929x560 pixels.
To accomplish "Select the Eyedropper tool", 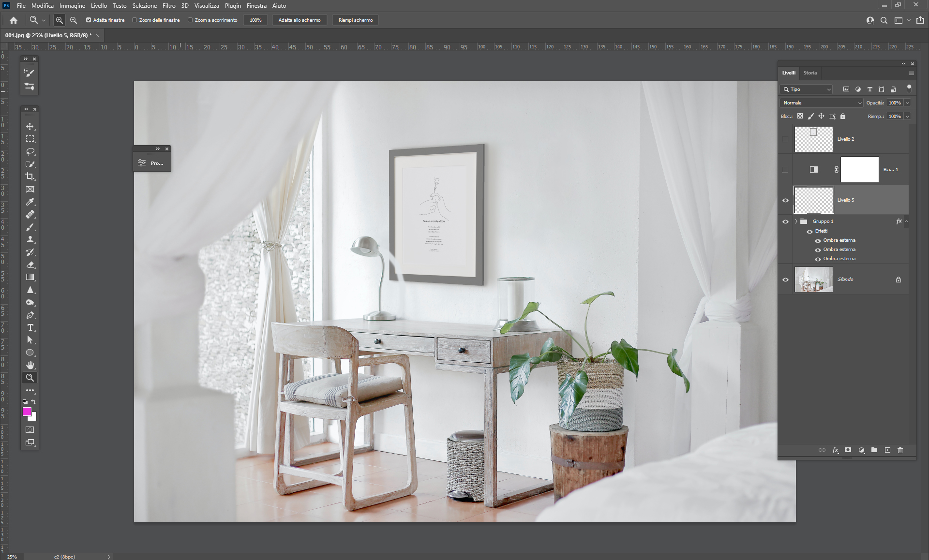I will click(30, 202).
